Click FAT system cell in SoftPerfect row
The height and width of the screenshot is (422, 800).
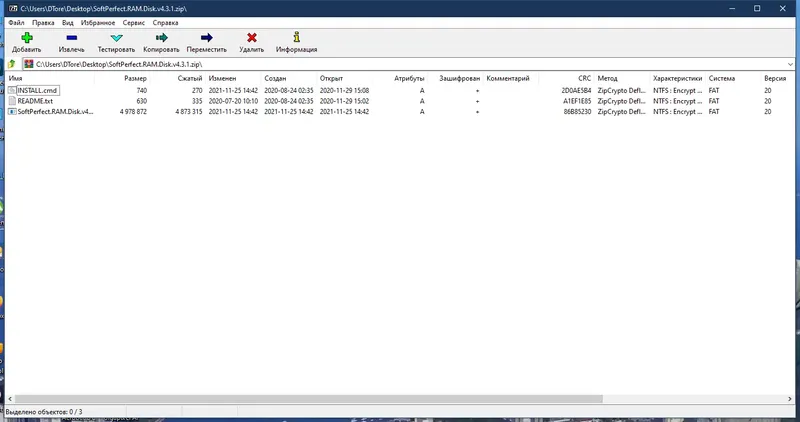click(714, 112)
